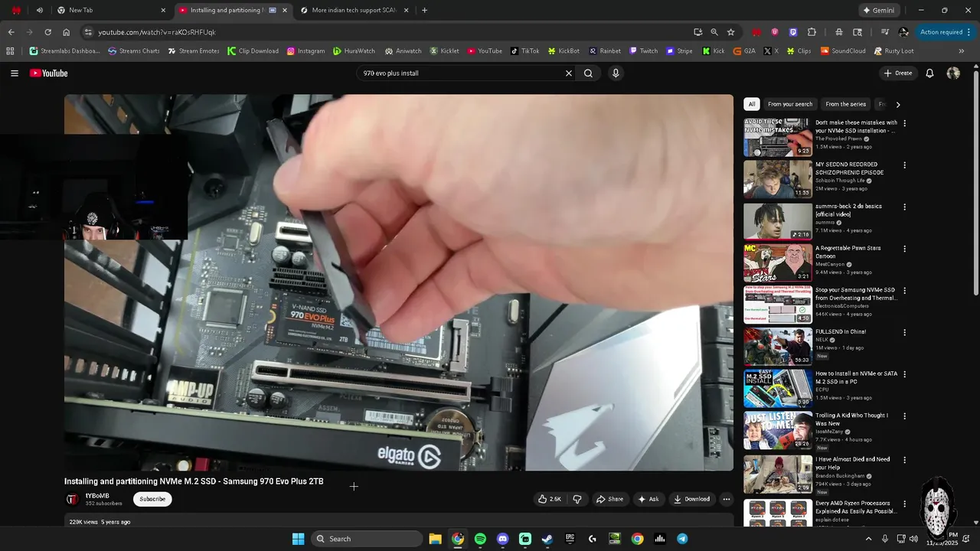Open the FULLSEND in China thumbnail
This screenshot has height=551, width=980.
point(778,346)
